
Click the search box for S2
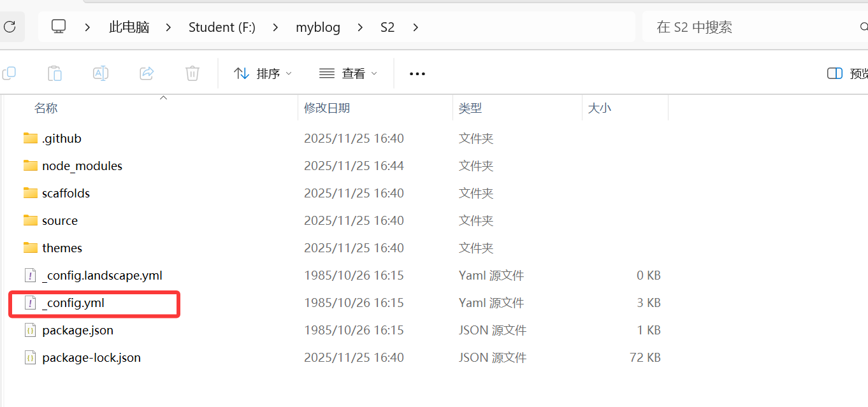(x=752, y=27)
